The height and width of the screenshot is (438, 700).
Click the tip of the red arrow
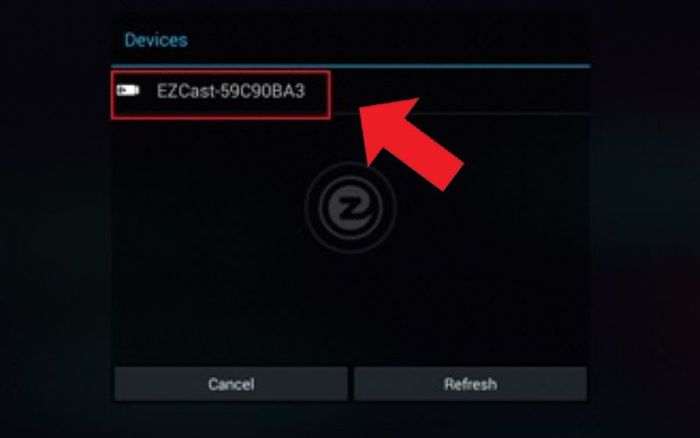(362, 109)
